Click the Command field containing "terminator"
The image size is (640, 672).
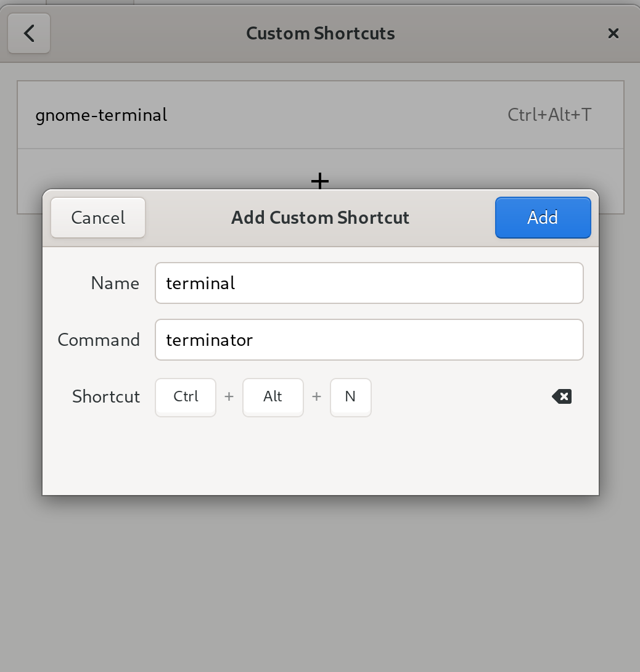point(369,340)
